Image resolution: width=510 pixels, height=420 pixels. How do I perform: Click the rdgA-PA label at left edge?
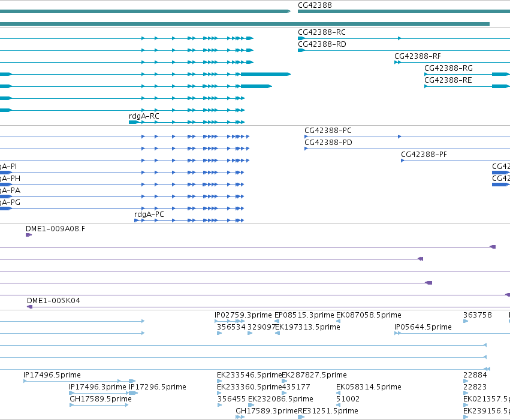10,191
